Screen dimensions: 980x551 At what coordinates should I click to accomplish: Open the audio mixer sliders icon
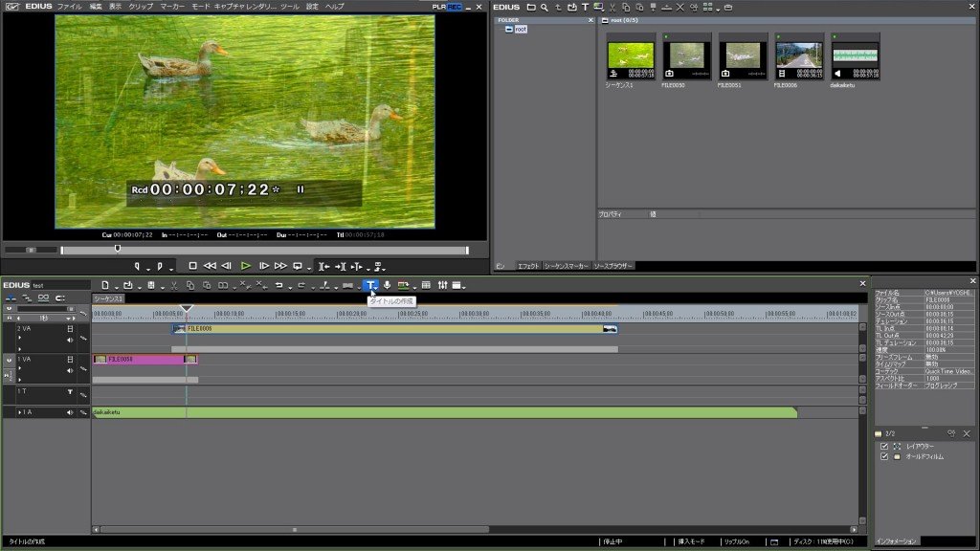[442, 285]
